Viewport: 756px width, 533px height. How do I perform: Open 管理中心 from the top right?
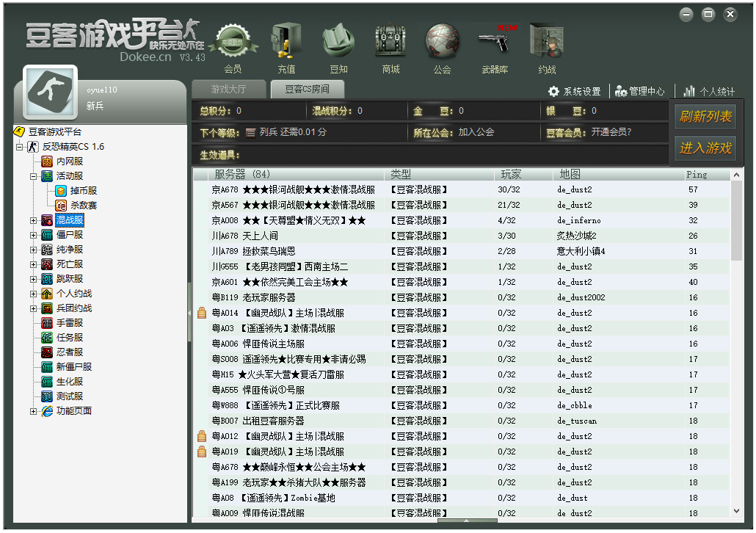[641, 91]
